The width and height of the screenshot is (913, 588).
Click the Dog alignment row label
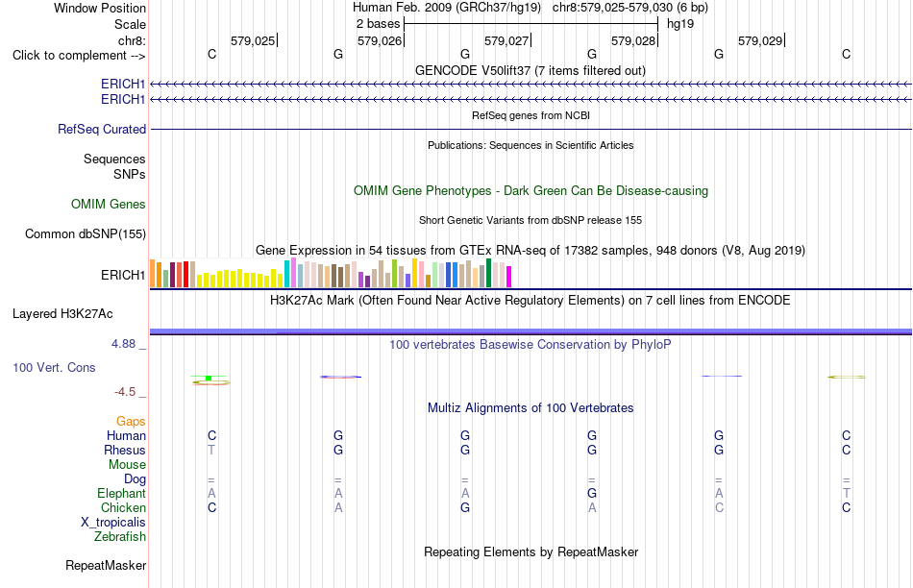(135, 479)
